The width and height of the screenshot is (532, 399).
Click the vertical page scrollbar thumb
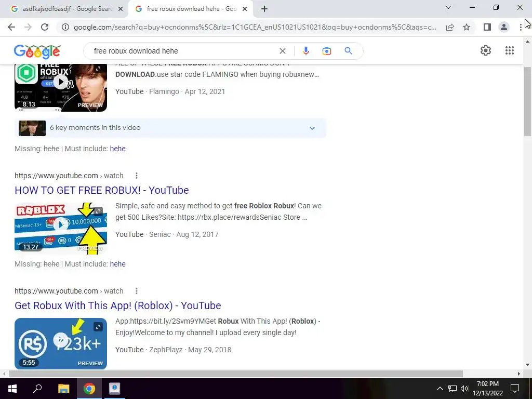(x=527, y=102)
